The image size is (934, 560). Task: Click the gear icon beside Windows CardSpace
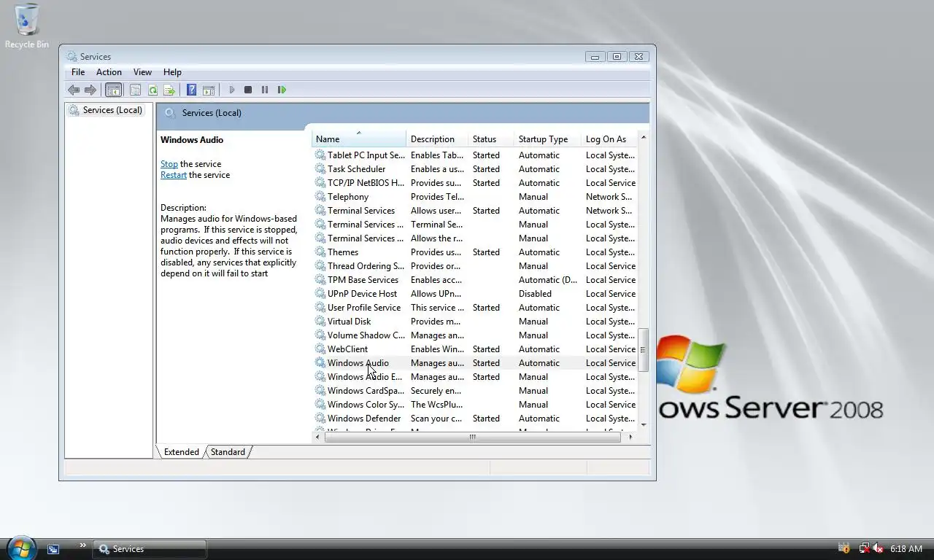point(320,391)
